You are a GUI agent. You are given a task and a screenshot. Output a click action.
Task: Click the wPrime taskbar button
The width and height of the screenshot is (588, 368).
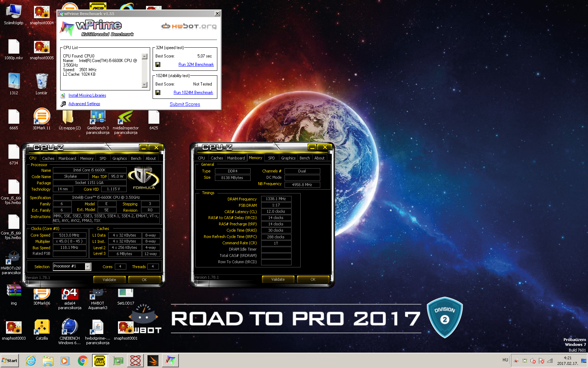coord(170,360)
